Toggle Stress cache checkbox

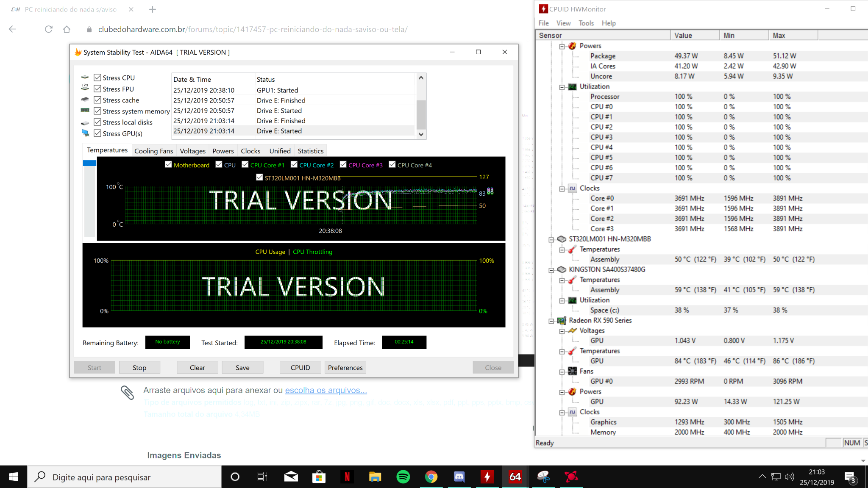point(97,100)
